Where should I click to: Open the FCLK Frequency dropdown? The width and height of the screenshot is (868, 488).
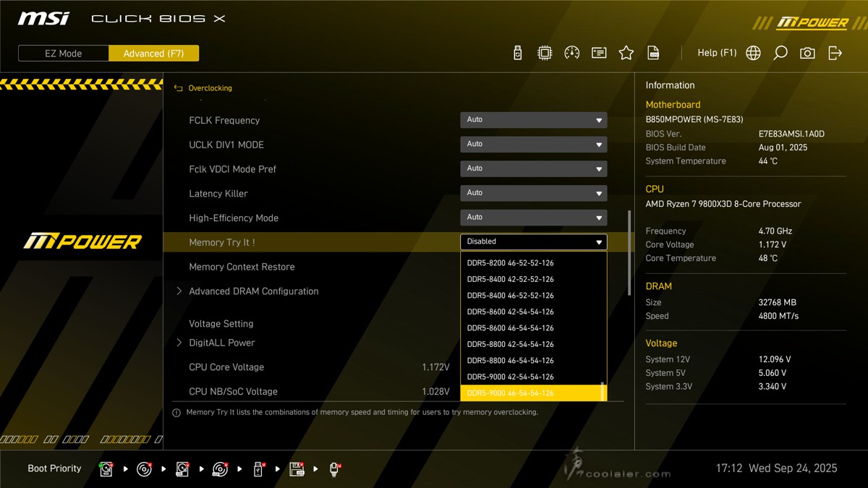[x=534, y=120]
